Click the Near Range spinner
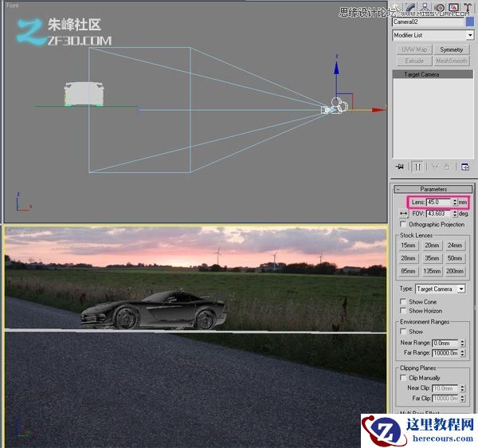 462,343
